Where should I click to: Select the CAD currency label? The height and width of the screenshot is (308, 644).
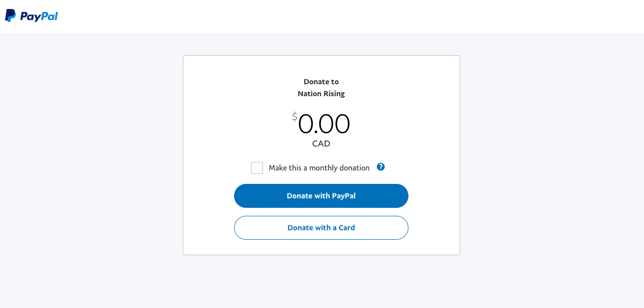[x=321, y=144]
